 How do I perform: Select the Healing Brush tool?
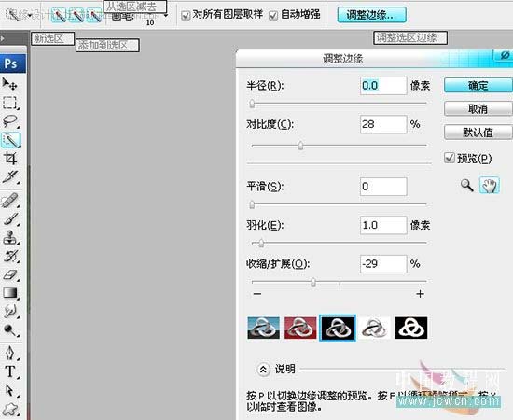10,201
